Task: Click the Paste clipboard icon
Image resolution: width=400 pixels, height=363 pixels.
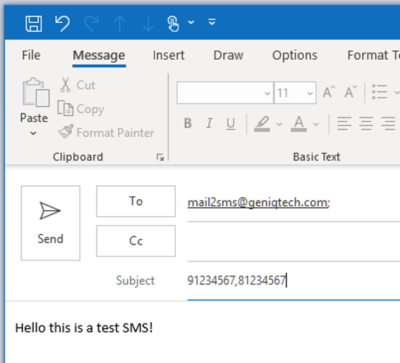Action: click(x=35, y=93)
